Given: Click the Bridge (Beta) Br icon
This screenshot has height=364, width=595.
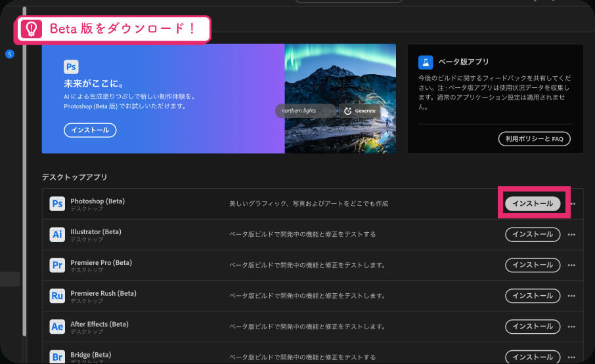Looking at the screenshot, I should coord(57,357).
